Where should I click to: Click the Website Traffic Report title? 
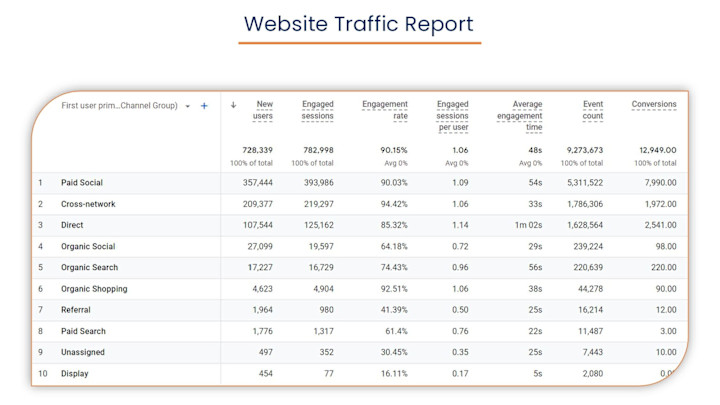point(359,24)
